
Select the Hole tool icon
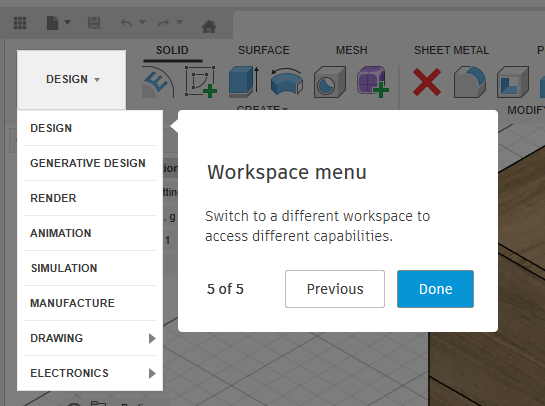point(330,82)
